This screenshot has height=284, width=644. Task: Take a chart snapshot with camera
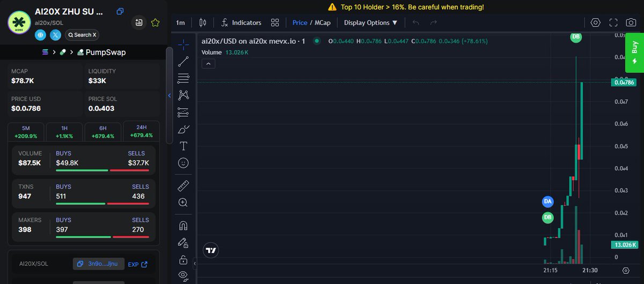coord(632,23)
